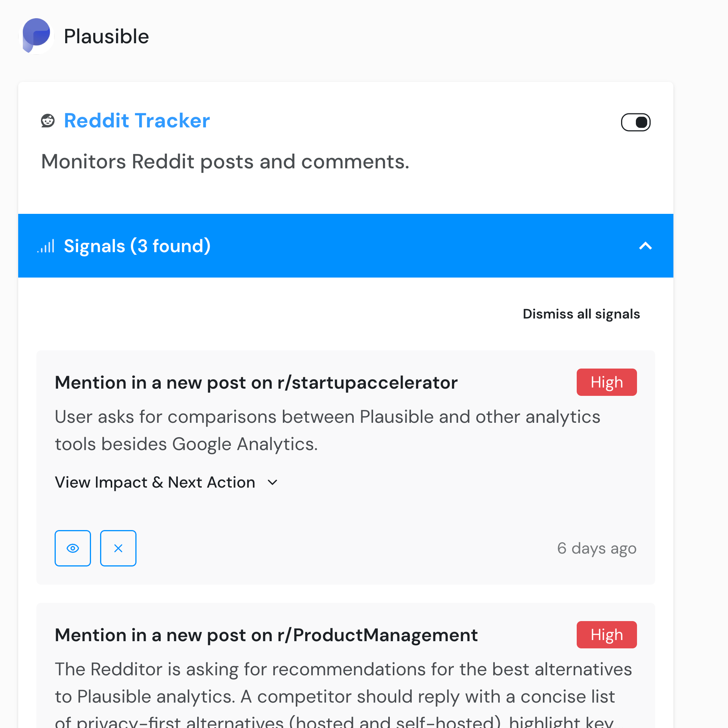This screenshot has height=728, width=728.
Task: Click the Reddit alien icon beside Reddit Tracker
Action: pos(48,121)
